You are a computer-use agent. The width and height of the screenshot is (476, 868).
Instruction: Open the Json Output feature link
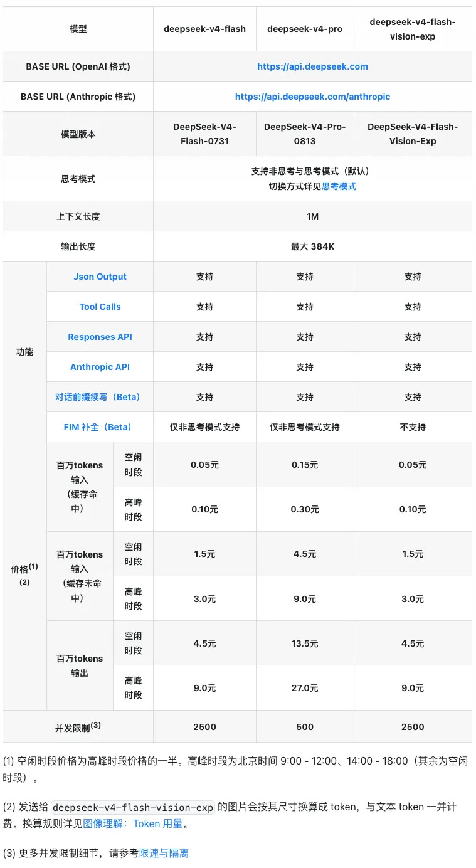click(100, 277)
